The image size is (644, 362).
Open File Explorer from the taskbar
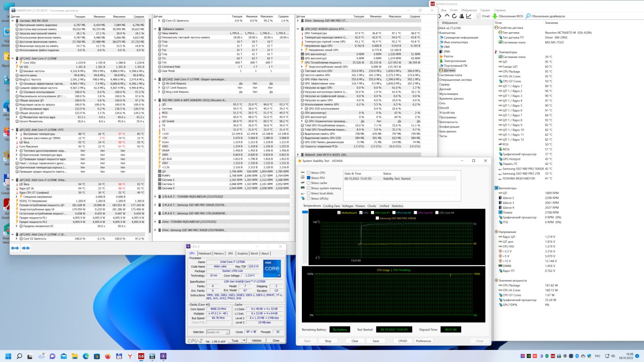74,356
